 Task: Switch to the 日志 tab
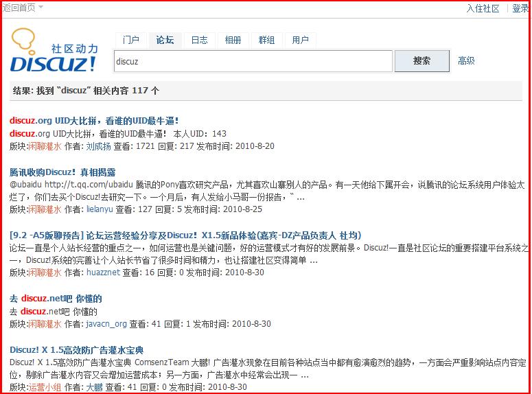coord(199,40)
